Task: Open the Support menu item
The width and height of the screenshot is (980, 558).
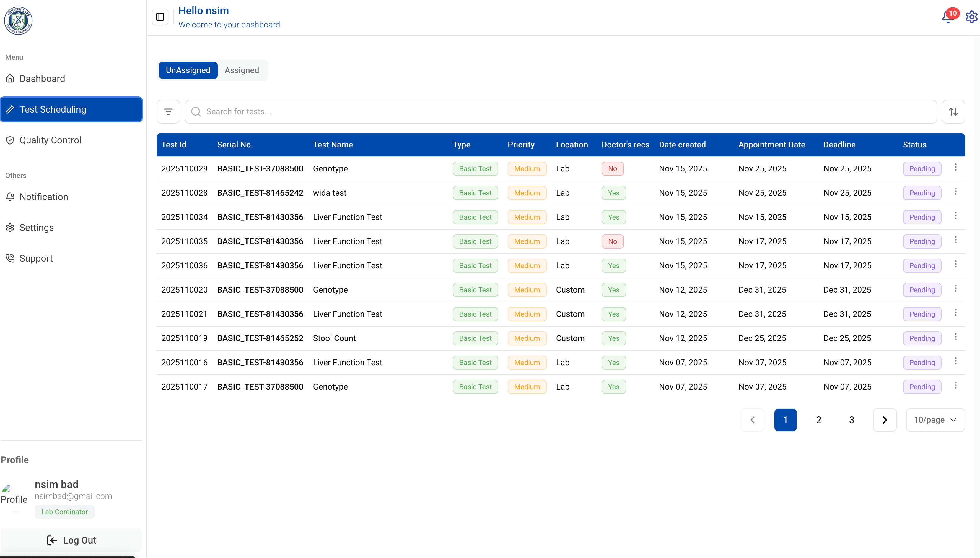Action: point(36,258)
